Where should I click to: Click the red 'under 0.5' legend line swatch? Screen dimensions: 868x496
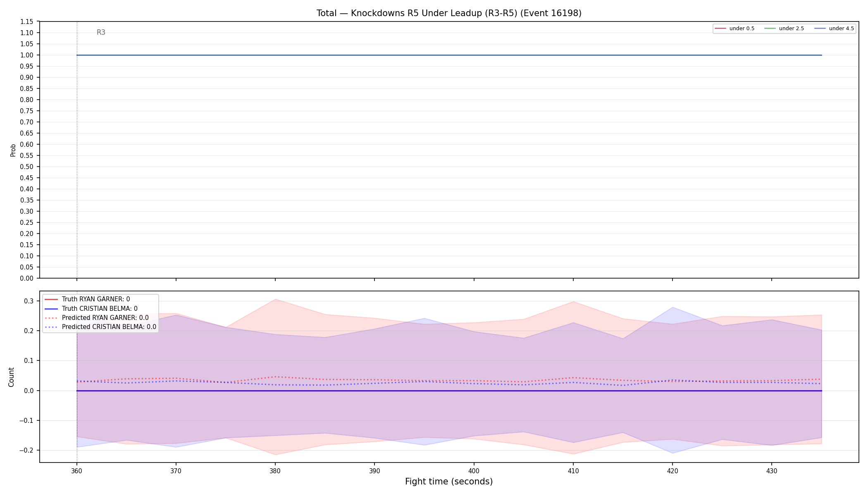point(720,29)
